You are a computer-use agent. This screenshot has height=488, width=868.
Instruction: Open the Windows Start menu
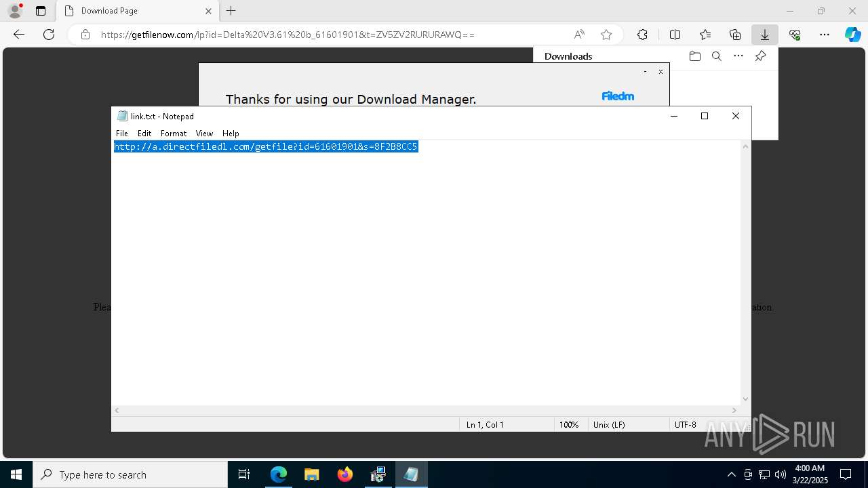point(16,474)
